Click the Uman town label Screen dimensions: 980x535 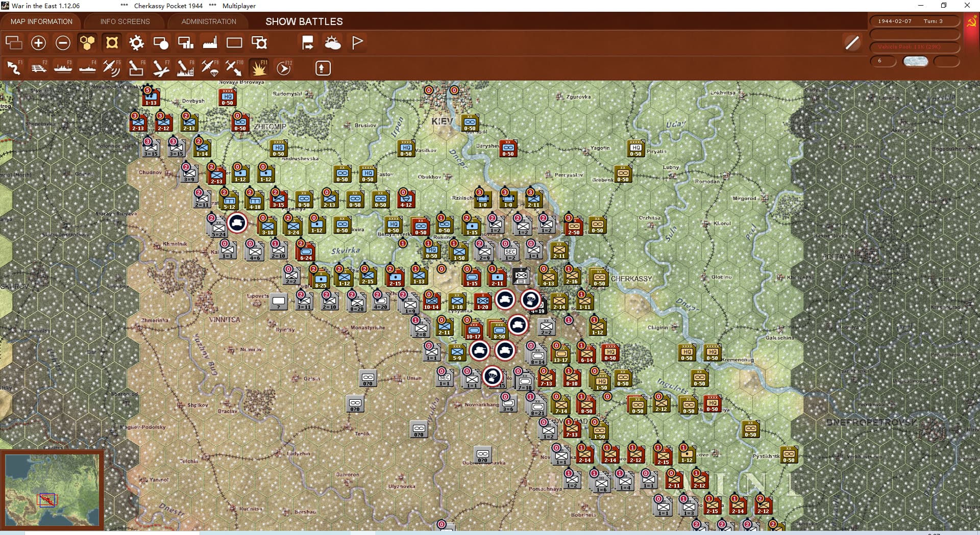pos(414,378)
